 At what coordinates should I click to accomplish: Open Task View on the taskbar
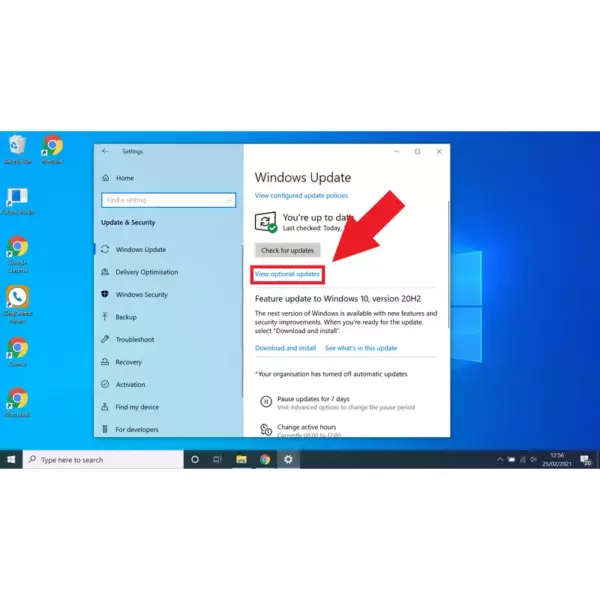217,460
